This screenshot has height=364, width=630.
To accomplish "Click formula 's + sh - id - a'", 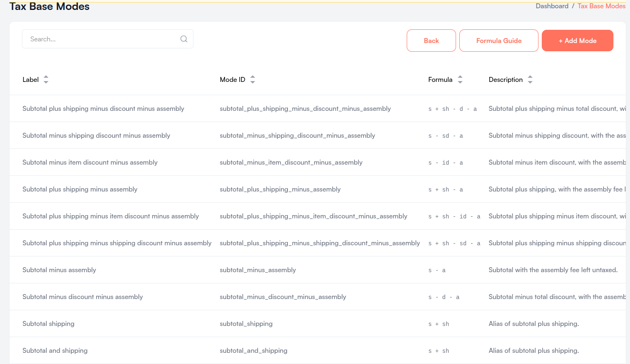I will (x=454, y=216).
